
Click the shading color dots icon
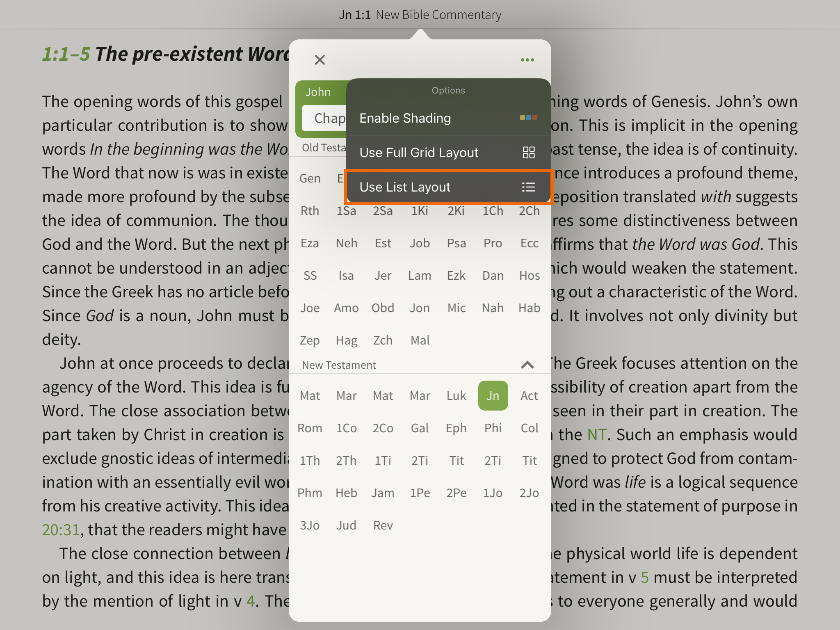(x=528, y=118)
